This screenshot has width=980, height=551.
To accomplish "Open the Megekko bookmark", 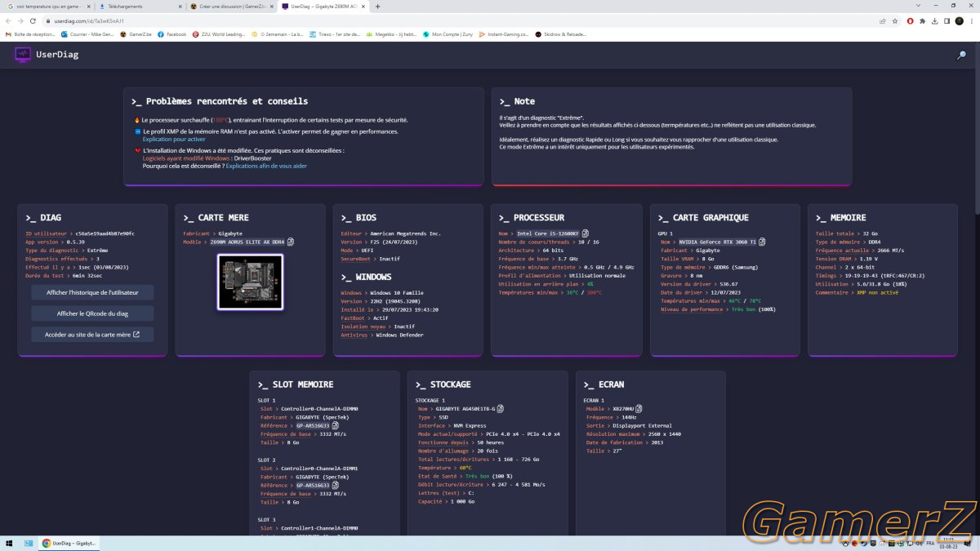I will [391, 34].
